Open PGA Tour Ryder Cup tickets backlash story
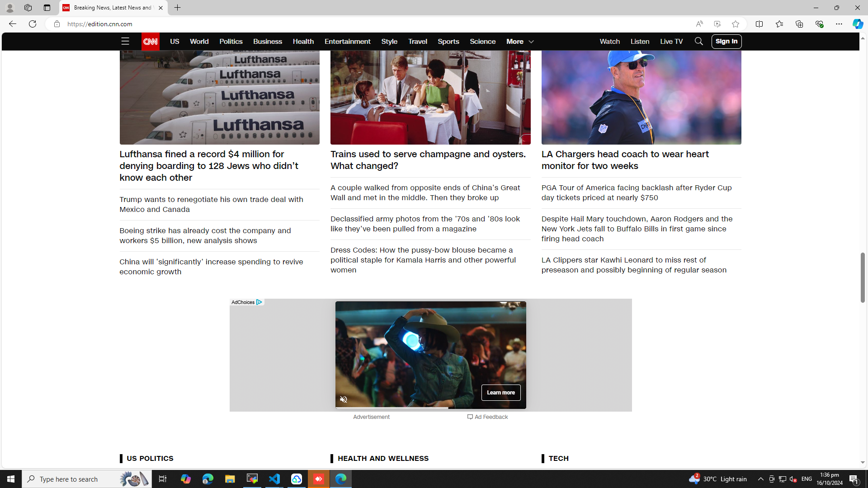This screenshot has height=488, width=868. 637,192
